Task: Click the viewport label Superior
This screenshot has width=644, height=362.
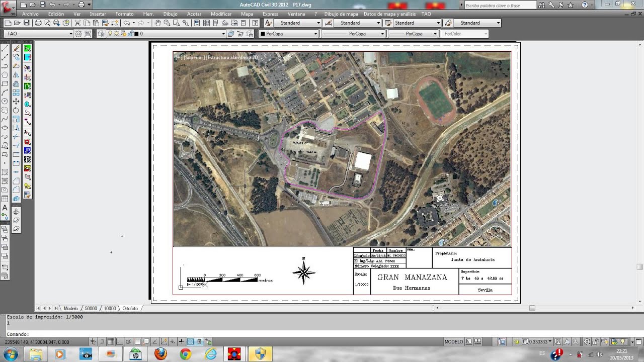Action: tap(194, 57)
